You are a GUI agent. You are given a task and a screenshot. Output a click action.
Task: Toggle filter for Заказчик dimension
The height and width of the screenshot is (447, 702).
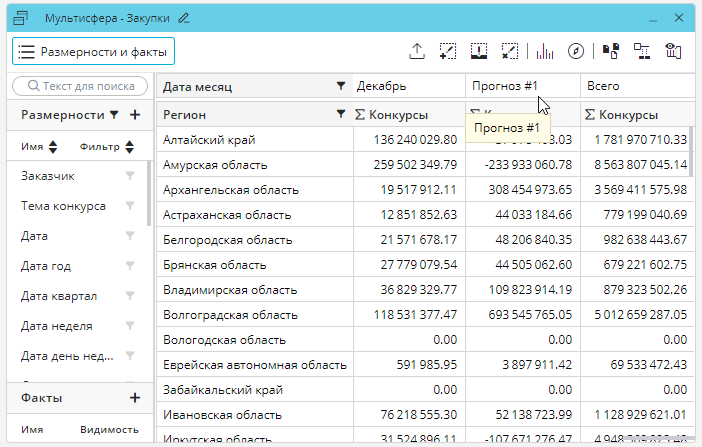tap(129, 176)
